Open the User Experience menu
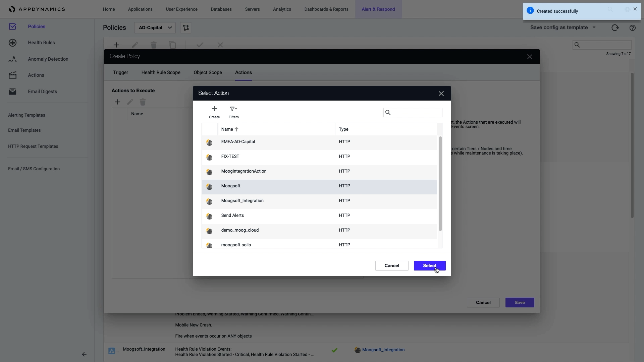 click(181, 9)
